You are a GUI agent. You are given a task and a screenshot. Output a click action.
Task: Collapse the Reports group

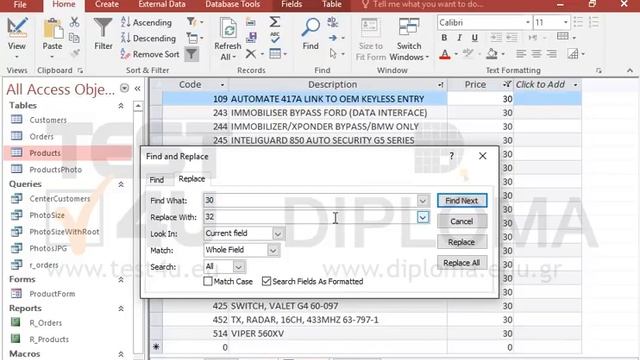coord(121,309)
